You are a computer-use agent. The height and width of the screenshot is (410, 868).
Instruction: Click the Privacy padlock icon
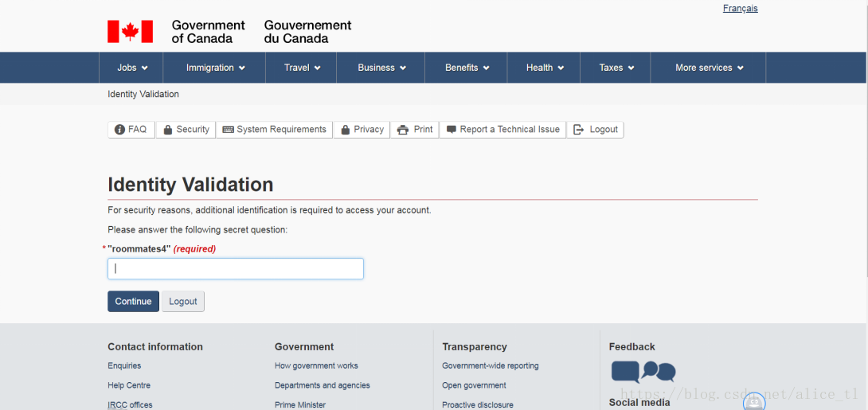tap(346, 130)
